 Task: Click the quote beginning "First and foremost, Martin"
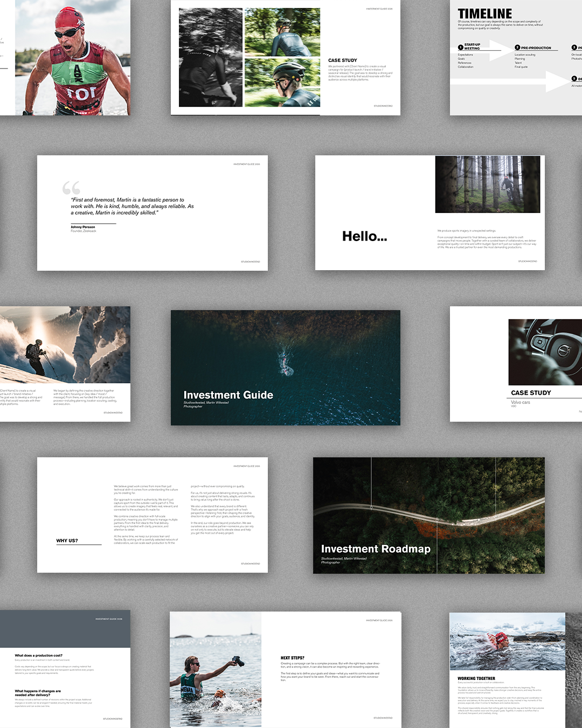click(x=132, y=206)
